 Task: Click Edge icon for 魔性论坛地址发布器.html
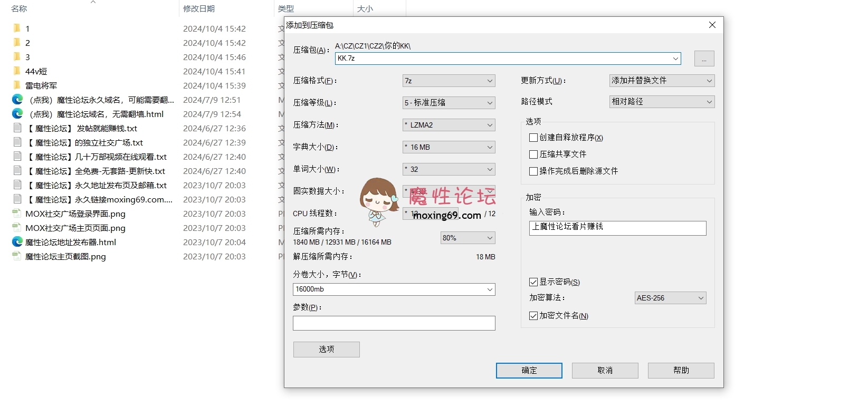point(17,242)
